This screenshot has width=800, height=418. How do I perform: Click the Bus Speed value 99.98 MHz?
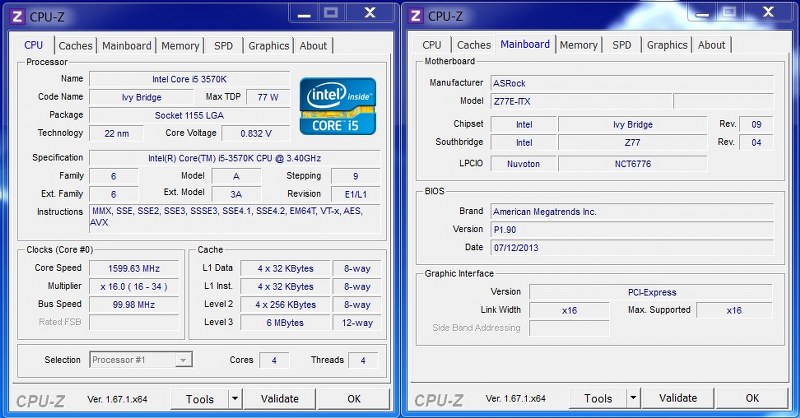click(x=134, y=305)
